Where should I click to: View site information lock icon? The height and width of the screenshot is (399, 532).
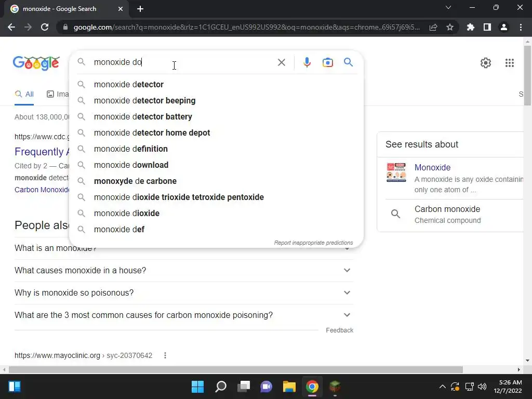point(65,27)
